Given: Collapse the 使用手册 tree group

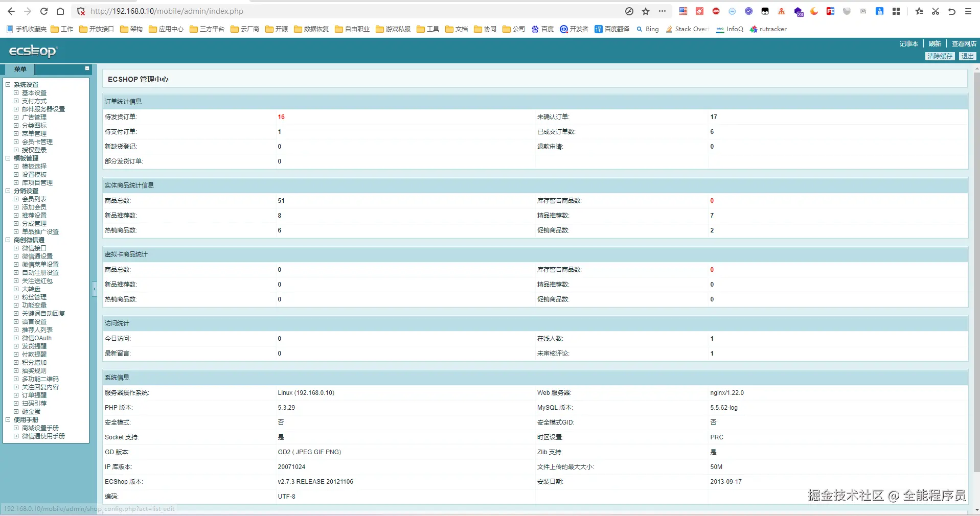Looking at the screenshot, I should click(x=8, y=420).
